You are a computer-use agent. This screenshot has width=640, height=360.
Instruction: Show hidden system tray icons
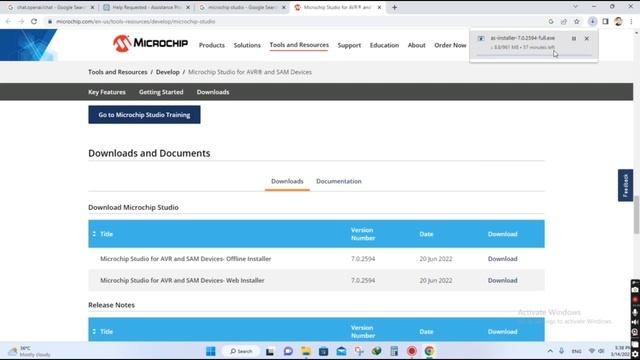click(550, 351)
